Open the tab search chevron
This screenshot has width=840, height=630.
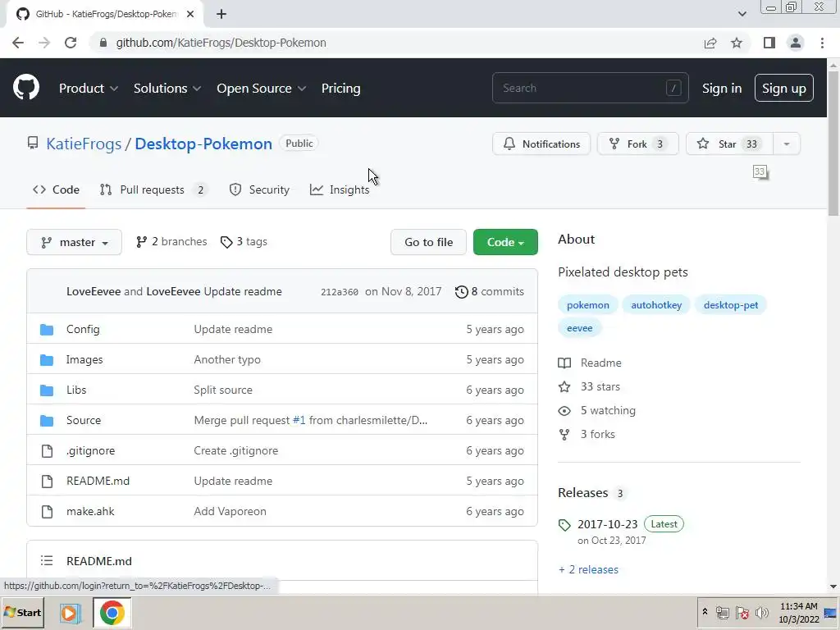[742, 14]
